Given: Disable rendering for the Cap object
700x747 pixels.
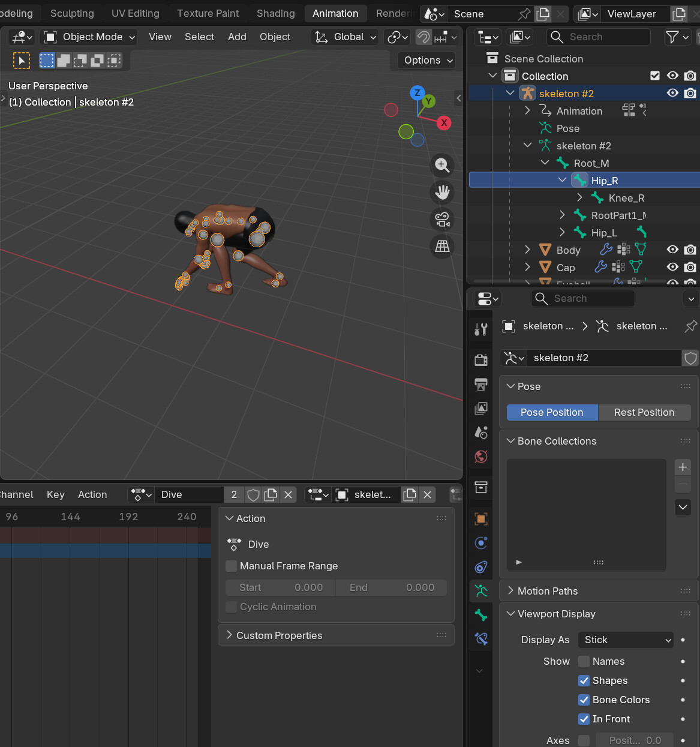Looking at the screenshot, I should [x=690, y=267].
